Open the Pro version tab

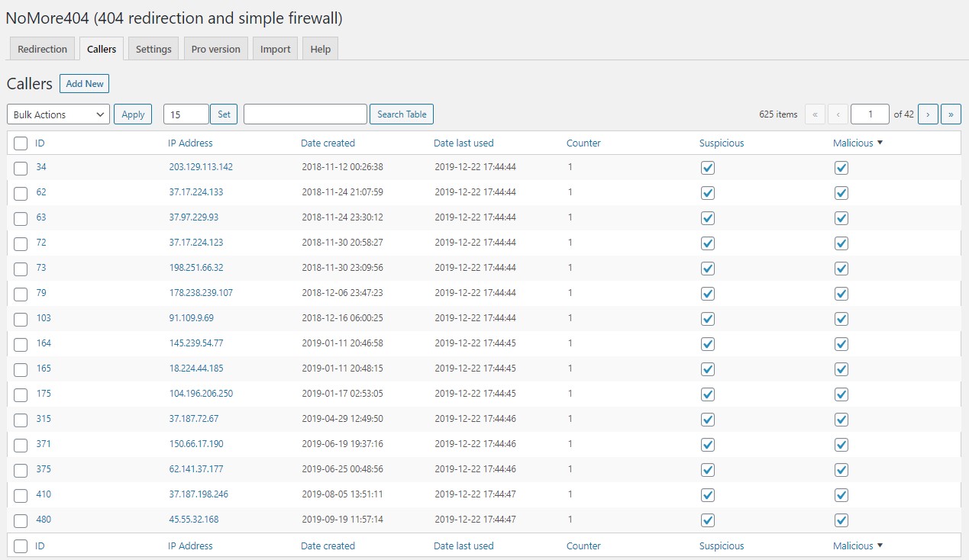(x=215, y=49)
